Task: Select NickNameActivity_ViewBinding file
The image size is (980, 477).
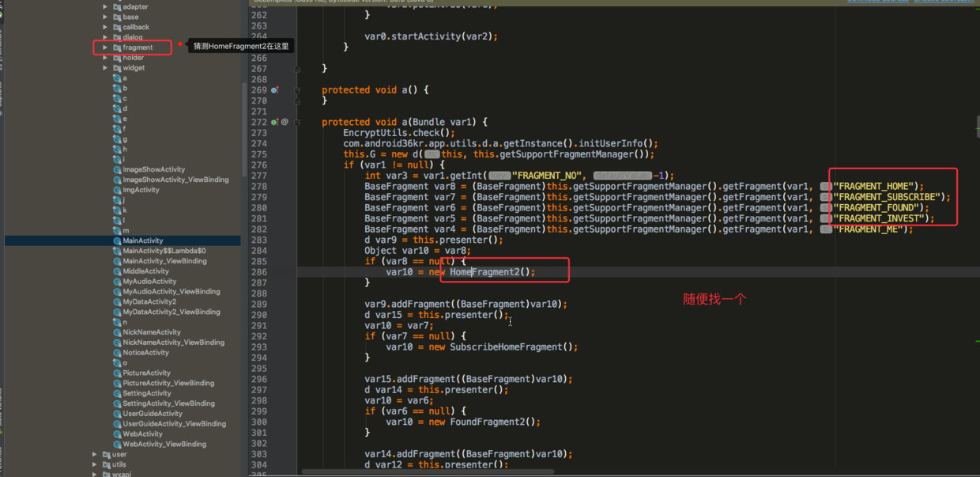Action: [173, 343]
